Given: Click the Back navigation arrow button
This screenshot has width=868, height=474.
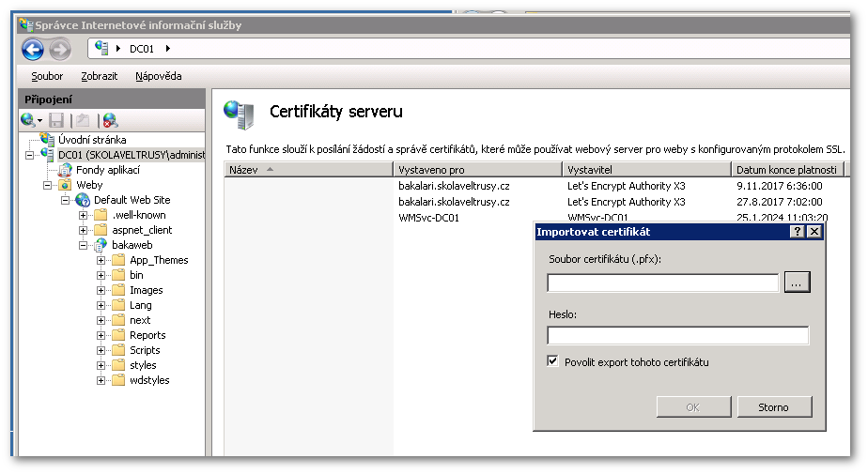Looking at the screenshot, I should [x=33, y=49].
